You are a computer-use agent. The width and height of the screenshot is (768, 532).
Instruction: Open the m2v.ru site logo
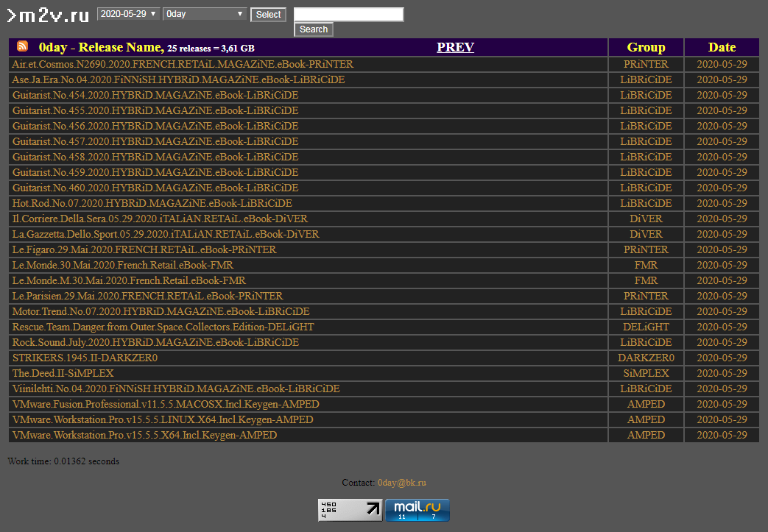[x=48, y=15]
